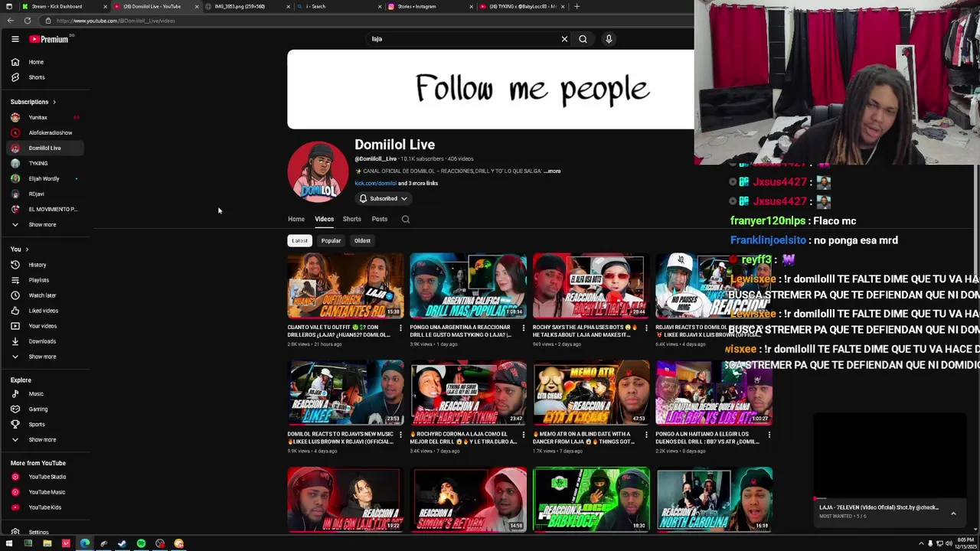Screen dimensions: 980x551
Task: Switch to Stories - Instagram browser tab
Action: (x=429, y=6)
